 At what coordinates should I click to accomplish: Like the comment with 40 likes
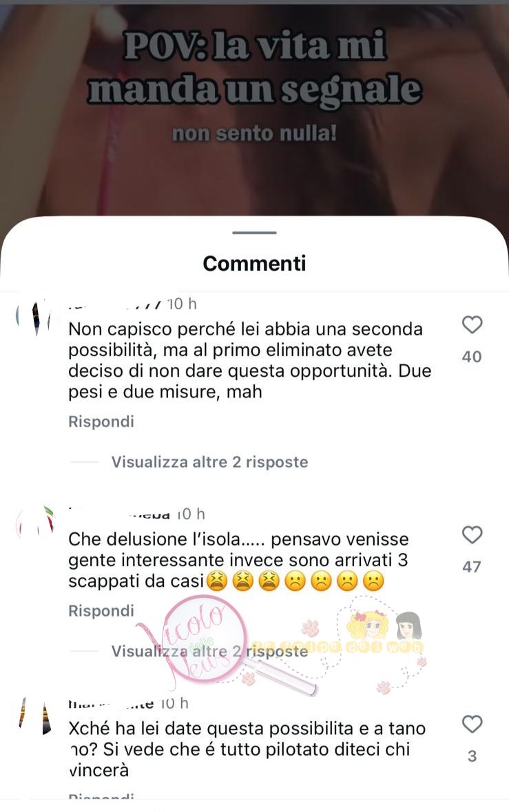(472, 324)
